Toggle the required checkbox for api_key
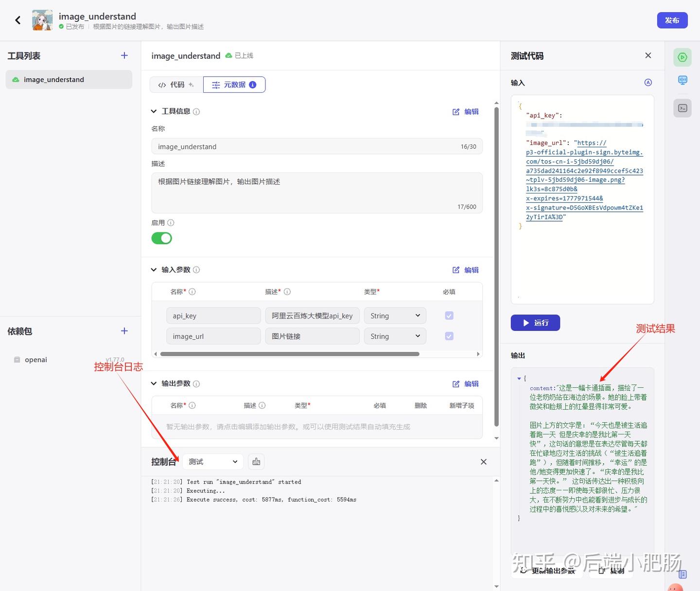The height and width of the screenshot is (591, 700). pos(449,315)
